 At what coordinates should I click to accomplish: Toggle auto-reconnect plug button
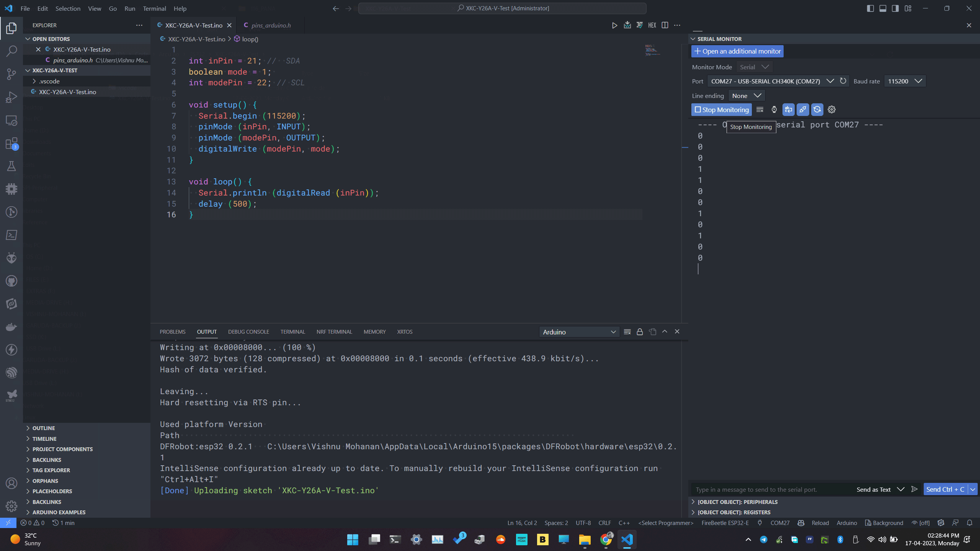pyautogui.click(x=803, y=110)
